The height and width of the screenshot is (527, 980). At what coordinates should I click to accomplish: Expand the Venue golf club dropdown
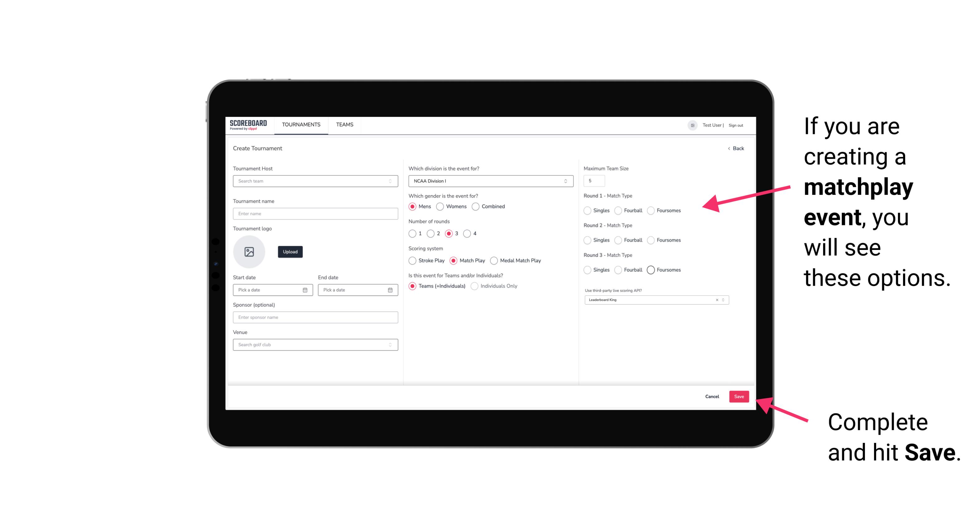click(x=390, y=345)
